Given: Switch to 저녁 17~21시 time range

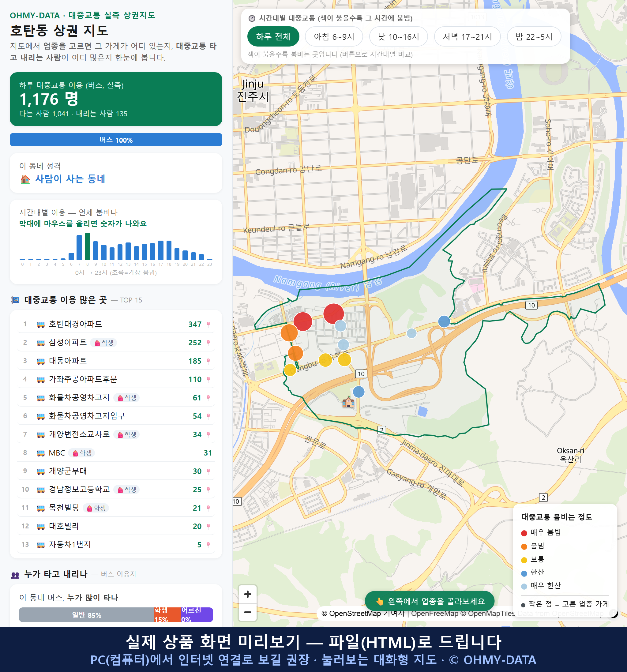Looking at the screenshot, I should [x=467, y=36].
